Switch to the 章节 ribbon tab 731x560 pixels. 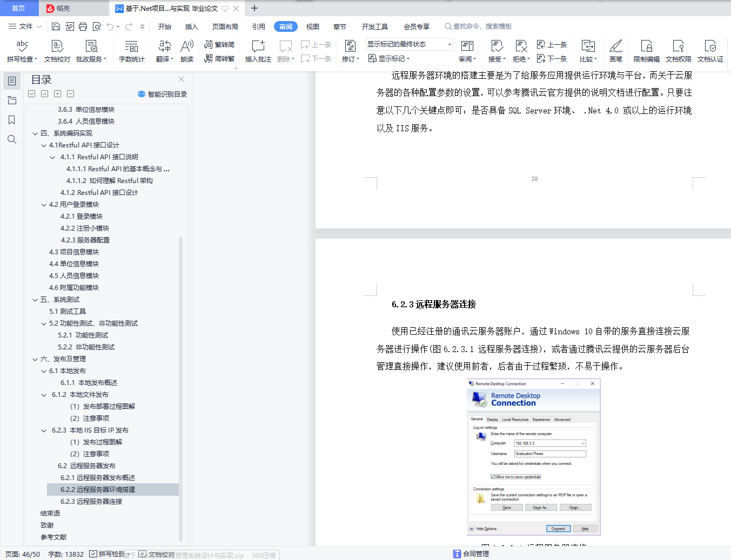340,26
